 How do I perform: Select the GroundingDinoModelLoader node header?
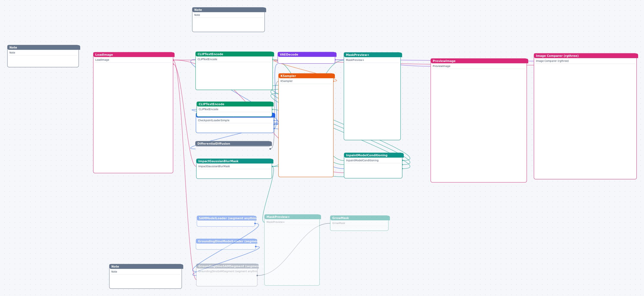tap(226, 241)
